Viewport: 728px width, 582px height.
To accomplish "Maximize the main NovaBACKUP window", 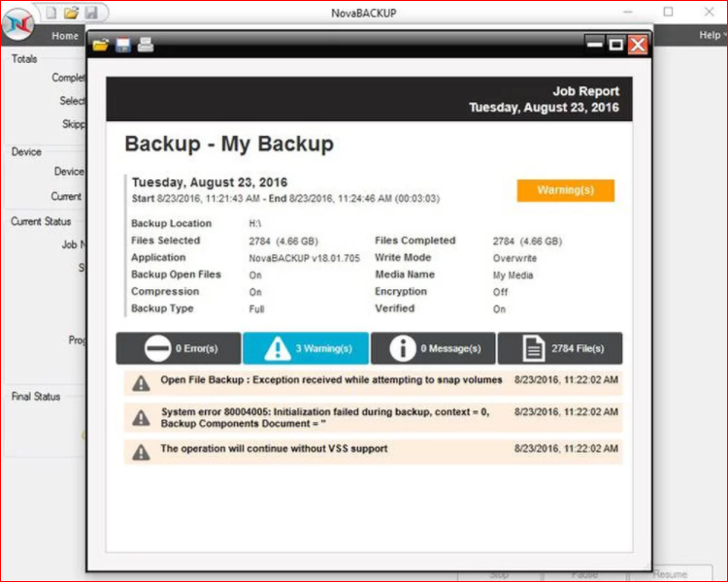I will 668,12.
